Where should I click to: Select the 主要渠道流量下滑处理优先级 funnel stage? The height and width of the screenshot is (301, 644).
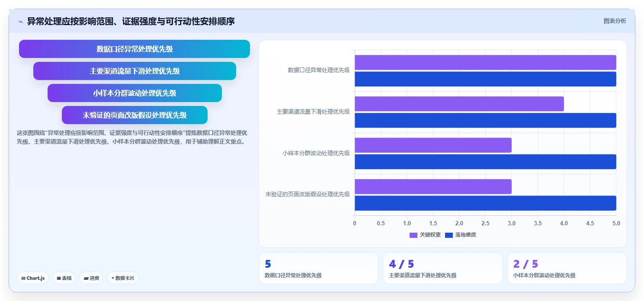(x=135, y=71)
